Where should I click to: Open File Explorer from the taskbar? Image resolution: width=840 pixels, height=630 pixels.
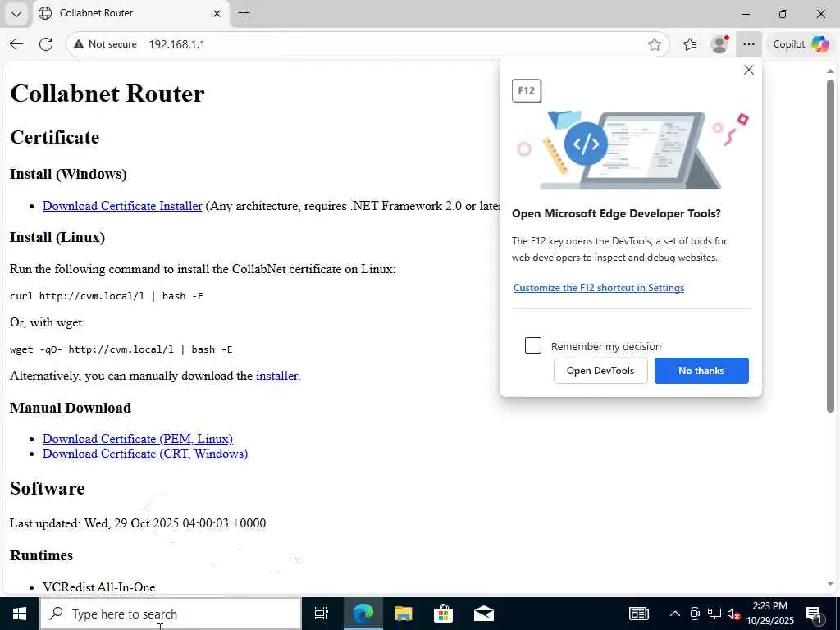(403, 614)
